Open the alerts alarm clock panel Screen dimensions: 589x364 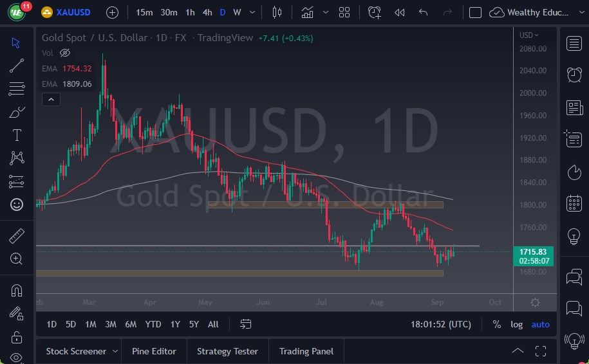pyautogui.click(x=574, y=75)
